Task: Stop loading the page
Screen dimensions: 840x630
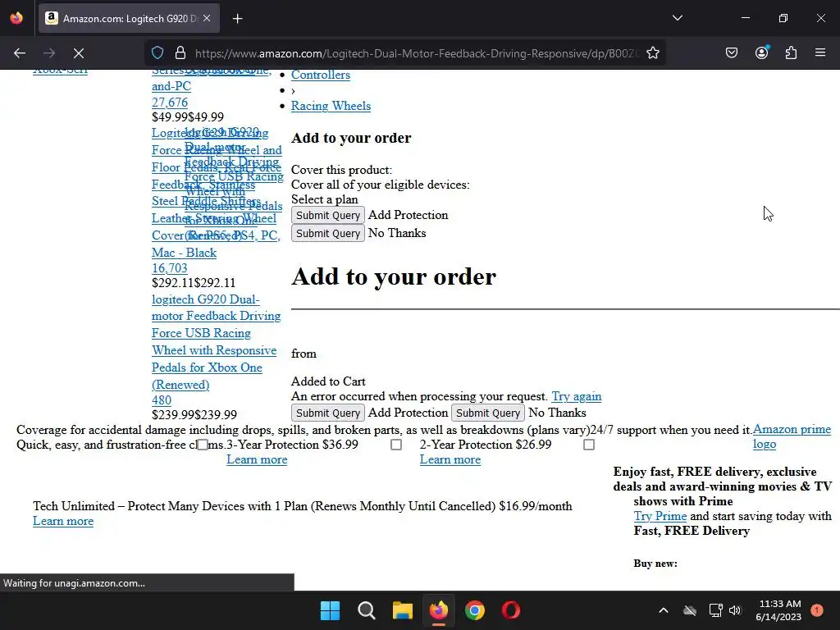Action: [x=79, y=53]
